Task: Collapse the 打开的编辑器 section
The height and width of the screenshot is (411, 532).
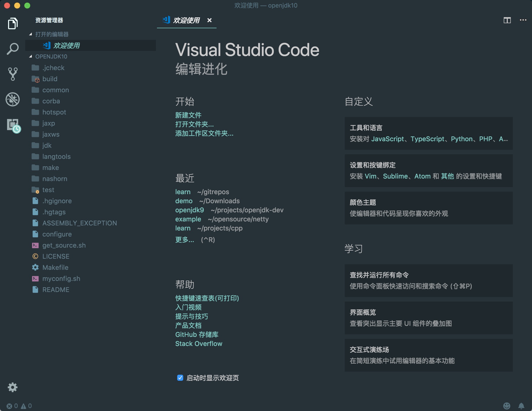Action: pyautogui.click(x=31, y=34)
